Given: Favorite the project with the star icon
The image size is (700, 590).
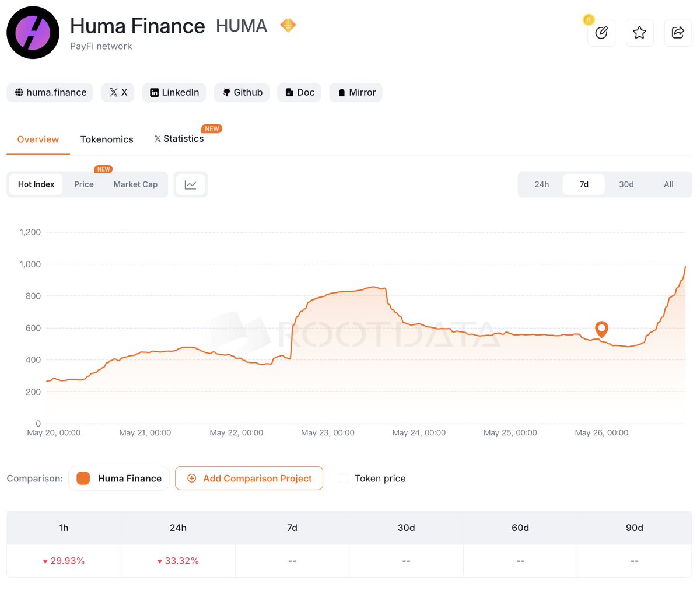Looking at the screenshot, I should (x=640, y=33).
